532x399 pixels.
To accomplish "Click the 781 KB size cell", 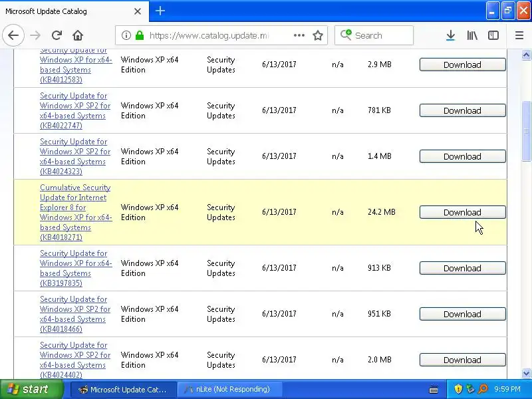I will click(379, 110).
